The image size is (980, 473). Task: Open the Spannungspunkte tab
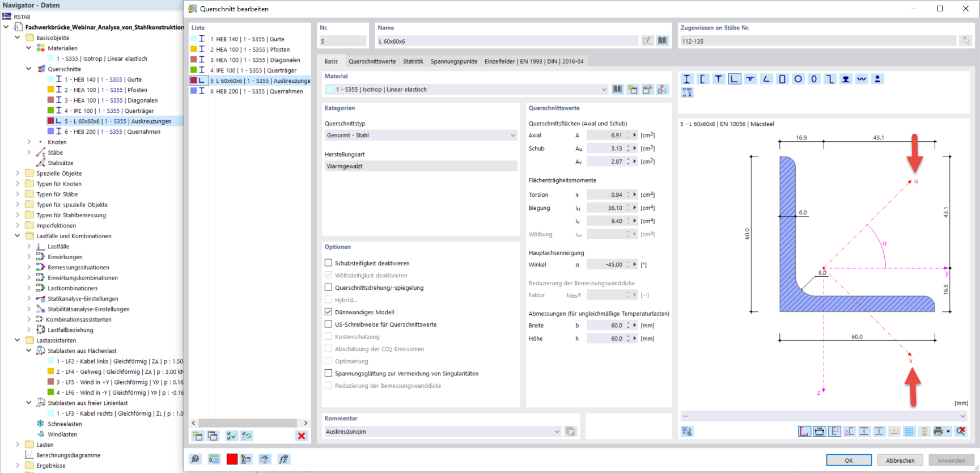tap(454, 61)
